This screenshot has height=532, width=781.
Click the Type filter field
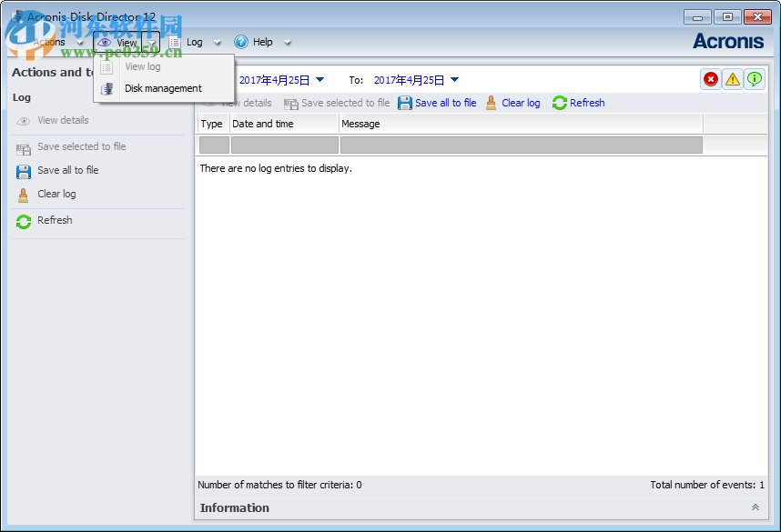[214, 146]
